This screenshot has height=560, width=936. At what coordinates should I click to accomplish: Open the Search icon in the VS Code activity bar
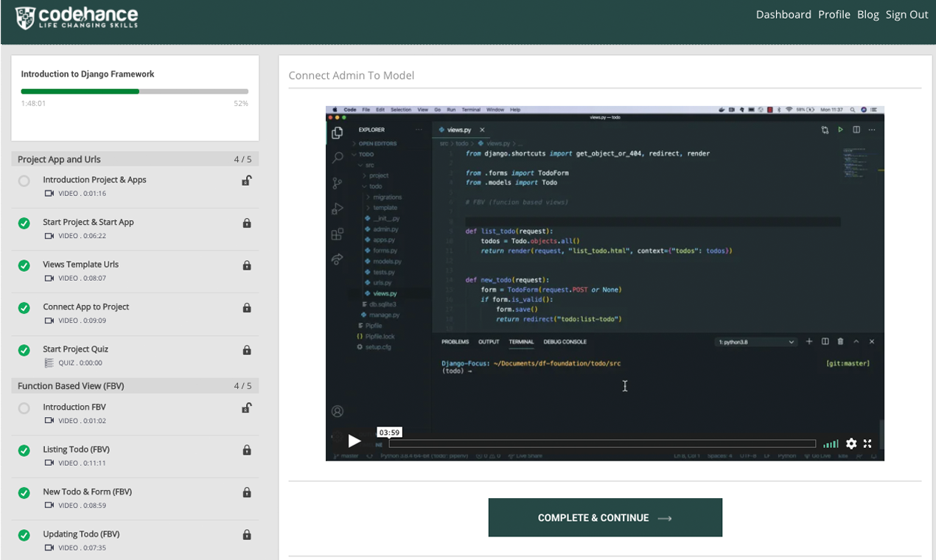pos(337,156)
